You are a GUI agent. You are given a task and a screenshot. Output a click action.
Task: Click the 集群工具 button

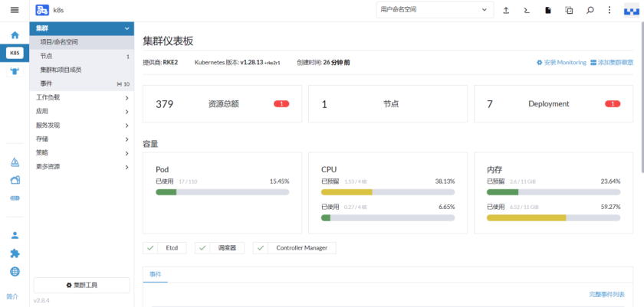coord(82,285)
